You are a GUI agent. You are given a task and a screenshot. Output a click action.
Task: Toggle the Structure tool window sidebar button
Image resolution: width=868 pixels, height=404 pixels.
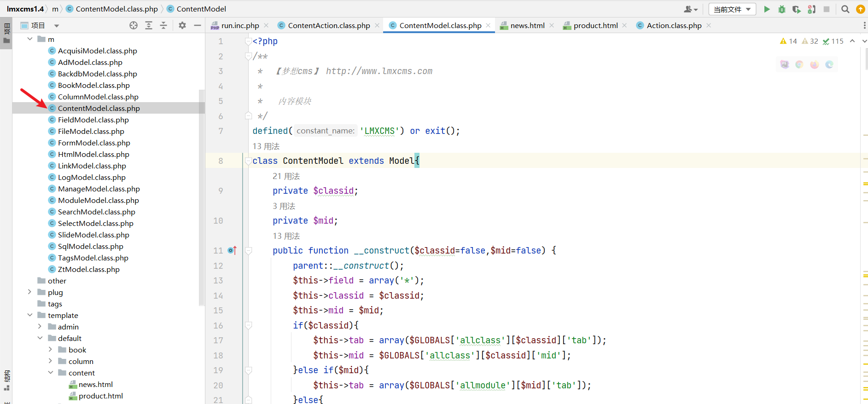coord(6,381)
